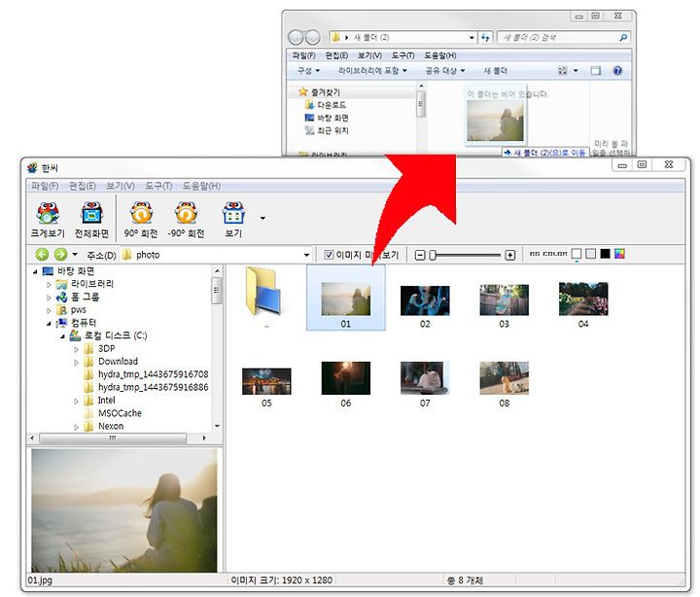Click Explorer forward navigation button
The height and width of the screenshot is (597, 700).
312,38
